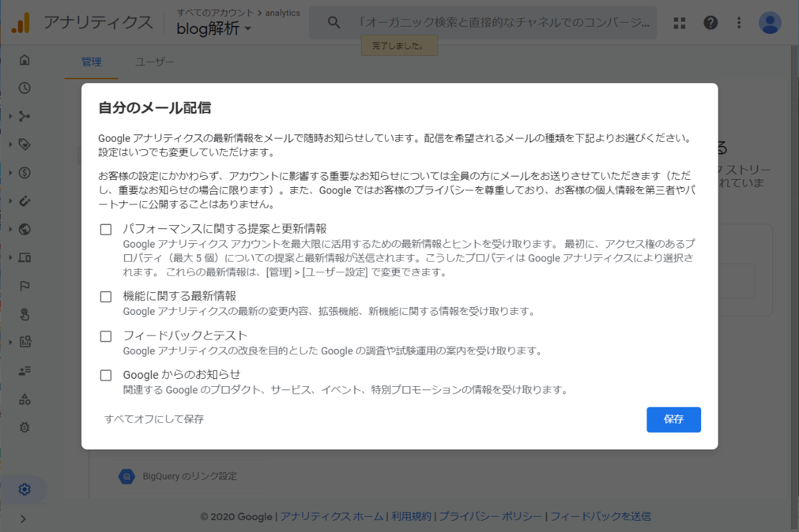The height and width of the screenshot is (532, 799).
Task: Open the プライバシー ポリシー footer link
Action: [491, 516]
